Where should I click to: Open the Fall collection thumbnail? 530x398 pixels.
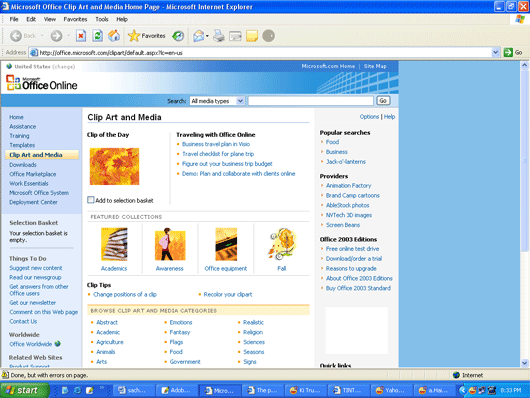pyautogui.click(x=282, y=244)
